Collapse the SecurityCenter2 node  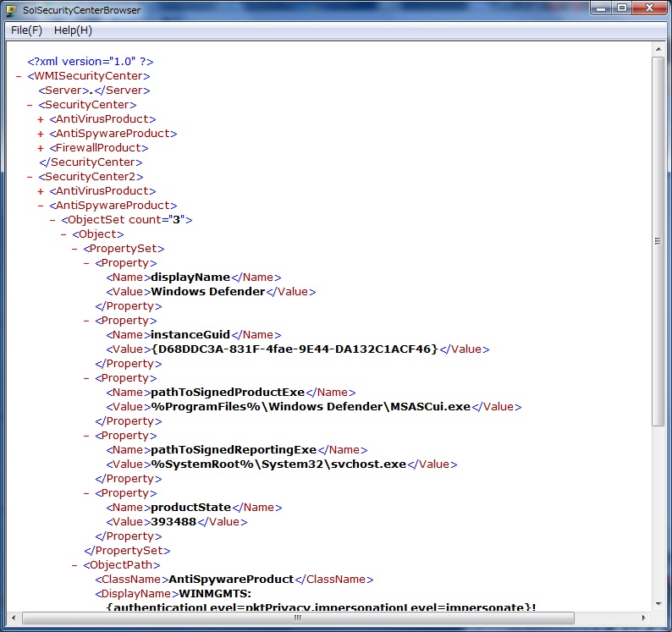pos(30,177)
